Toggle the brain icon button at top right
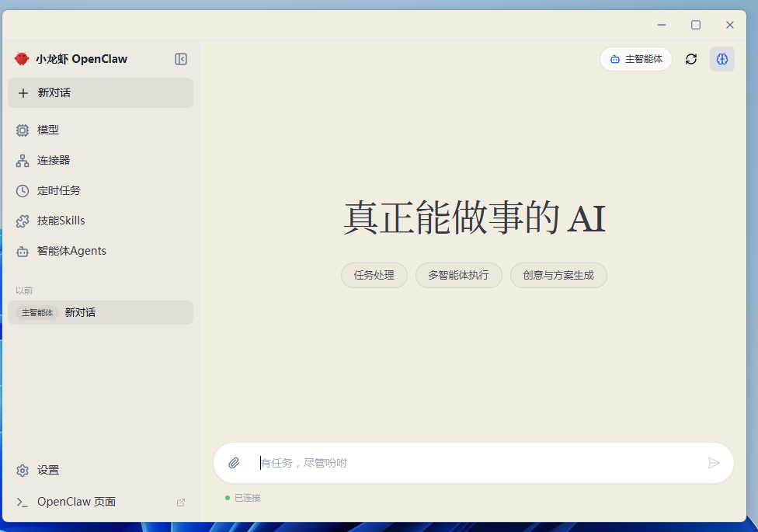This screenshot has height=532, width=758. (x=721, y=59)
